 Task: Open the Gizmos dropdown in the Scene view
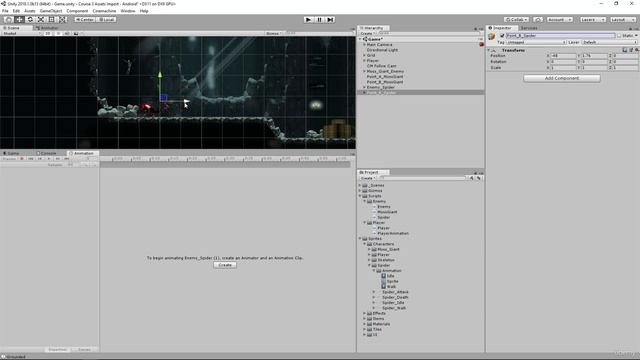[x=274, y=33]
